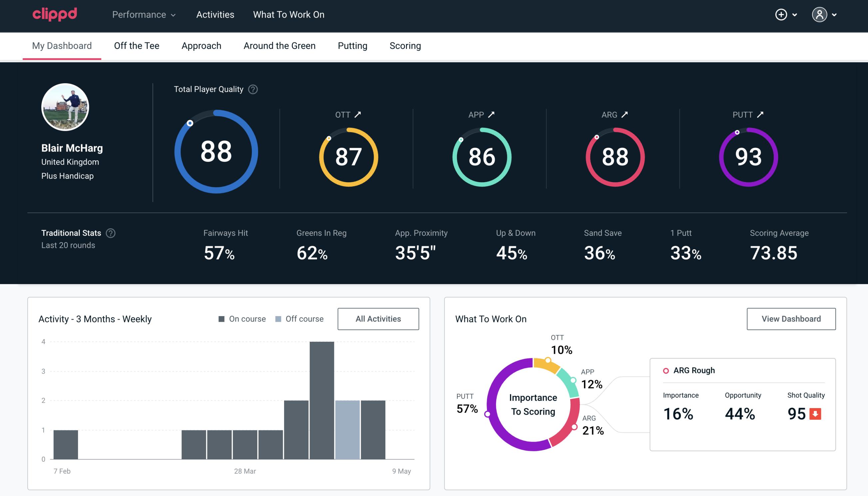Select the ARG Rough importance indicator

click(x=679, y=412)
